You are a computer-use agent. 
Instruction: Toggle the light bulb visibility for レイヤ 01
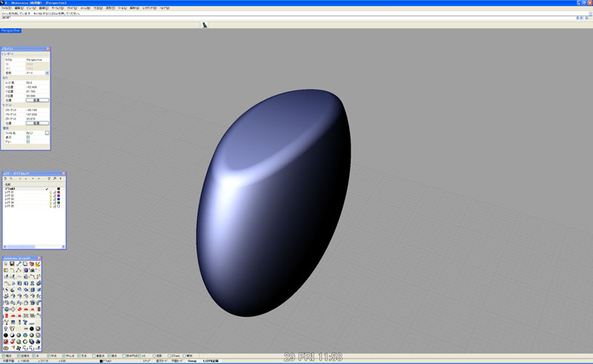click(50, 193)
